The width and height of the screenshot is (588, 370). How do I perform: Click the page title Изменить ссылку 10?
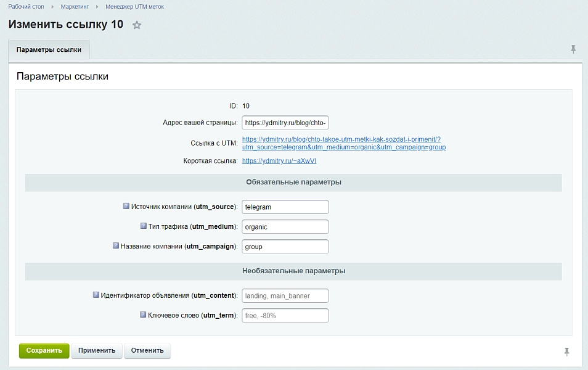(65, 24)
